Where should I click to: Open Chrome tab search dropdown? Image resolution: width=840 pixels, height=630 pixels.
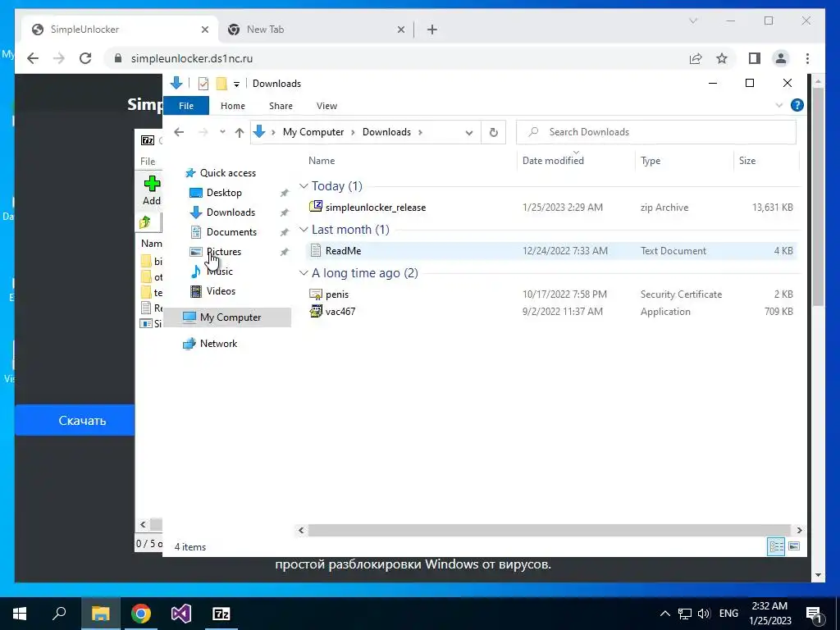[693, 21]
